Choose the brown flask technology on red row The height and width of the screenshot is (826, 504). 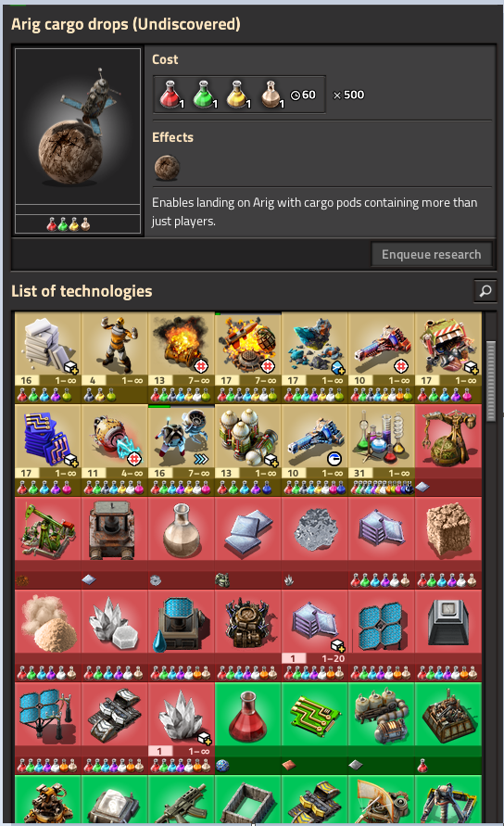click(182, 542)
